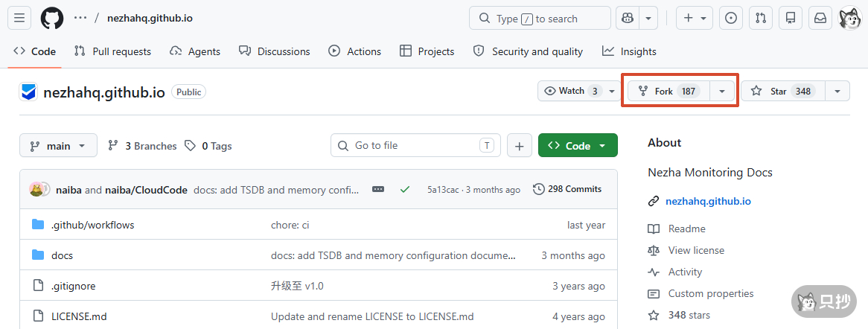Open the Watch notifications dropdown

(579, 91)
